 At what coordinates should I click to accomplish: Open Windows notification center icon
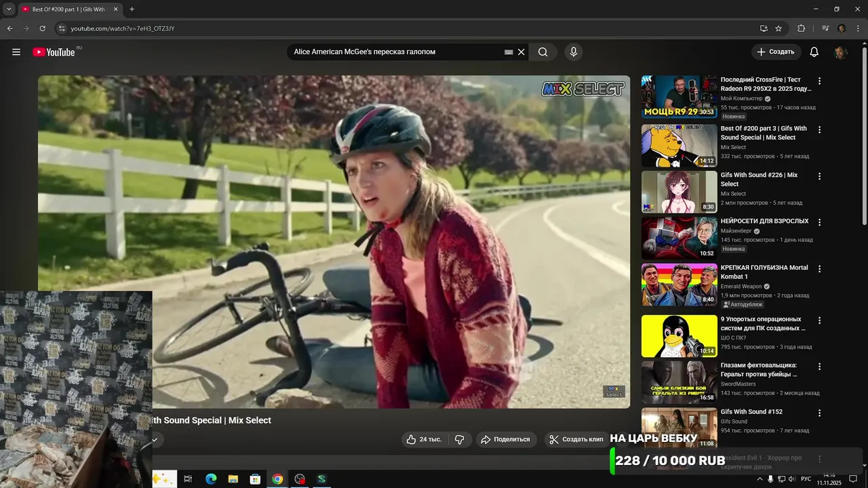click(853, 479)
